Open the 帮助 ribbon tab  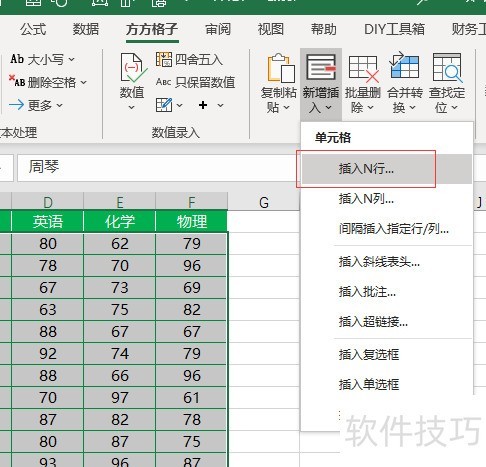pyautogui.click(x=324, y=29)
